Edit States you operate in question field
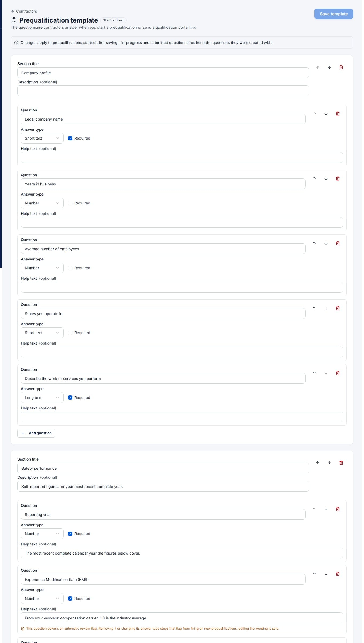 (x=163, y=314)
